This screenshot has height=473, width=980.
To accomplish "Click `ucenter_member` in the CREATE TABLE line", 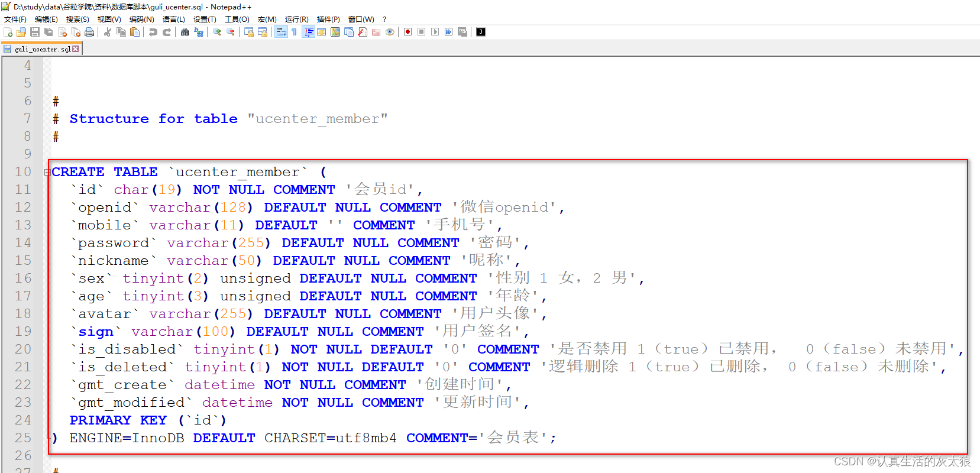I will 238,172.
